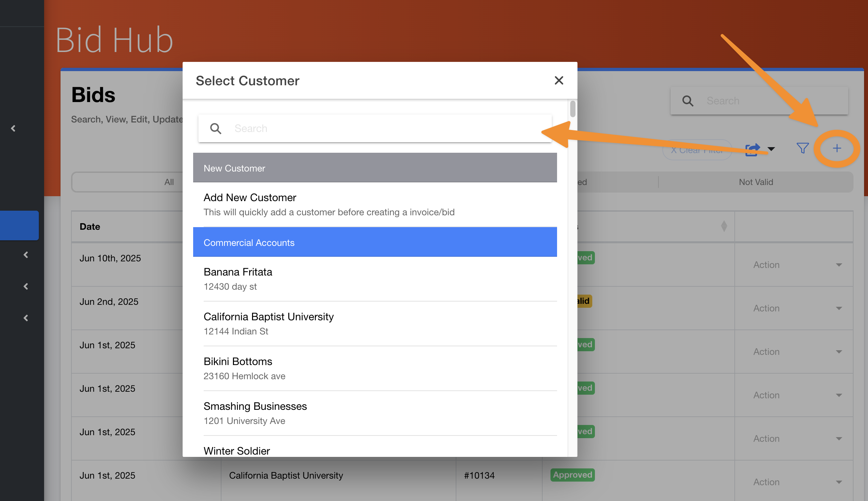Collapse the sidebar with top chevron

tap(13, 128)
